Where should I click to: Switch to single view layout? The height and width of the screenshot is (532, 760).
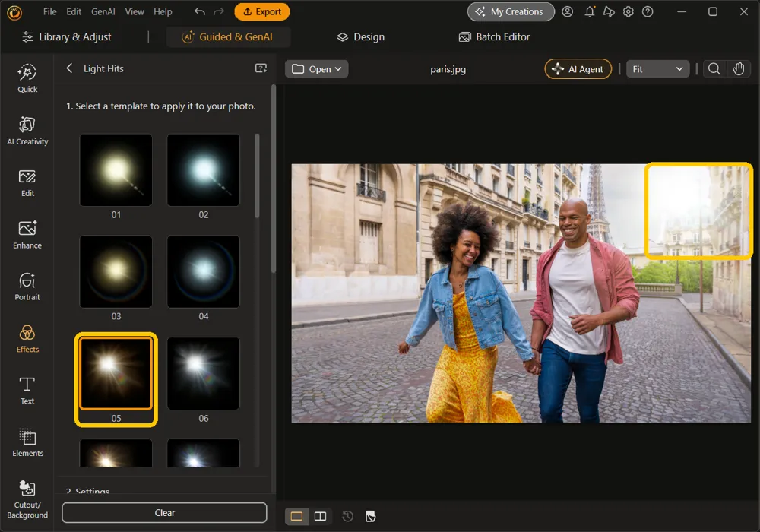[x=296, y=516]
